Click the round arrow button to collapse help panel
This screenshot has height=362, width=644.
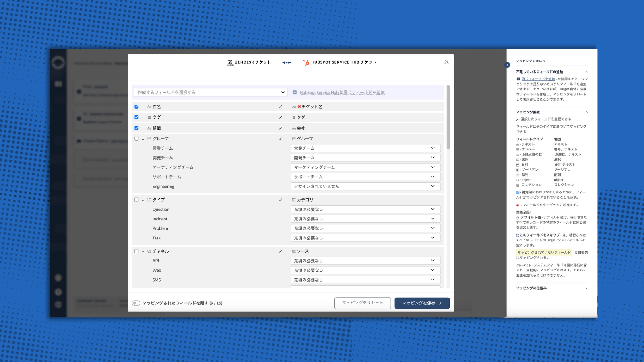[x=507, y=65]
